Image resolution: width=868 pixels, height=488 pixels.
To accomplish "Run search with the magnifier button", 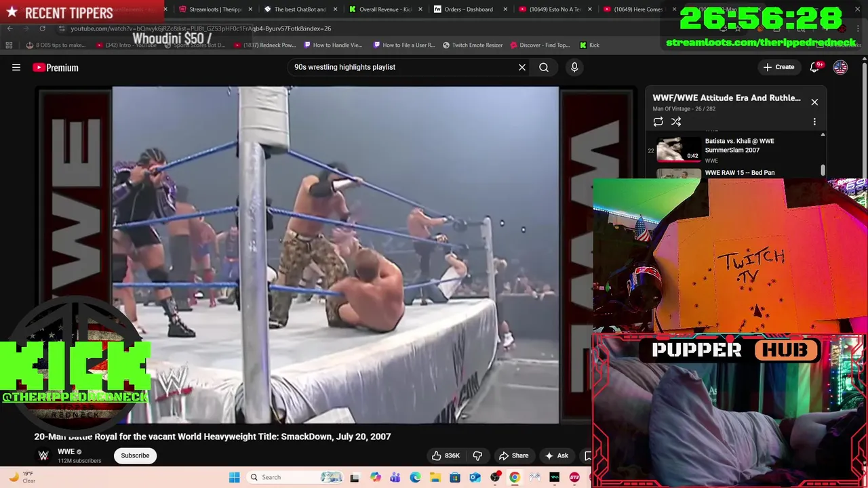I will pos(544,67).
